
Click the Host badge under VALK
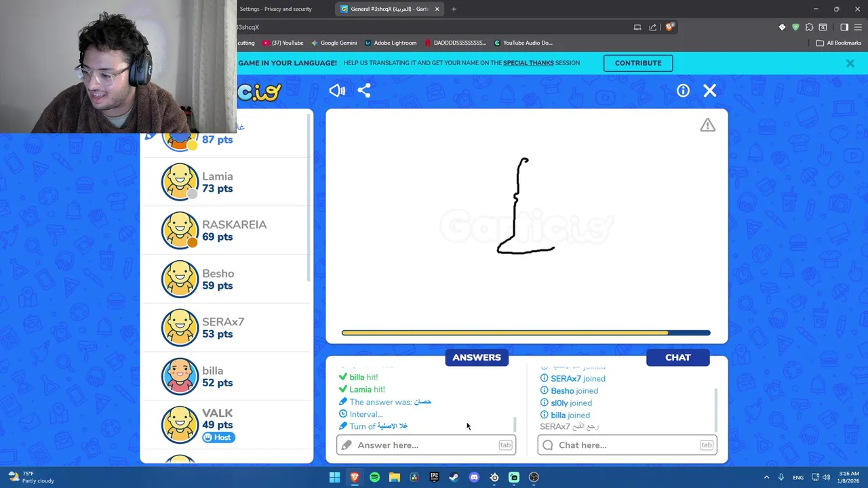(218, 437)
